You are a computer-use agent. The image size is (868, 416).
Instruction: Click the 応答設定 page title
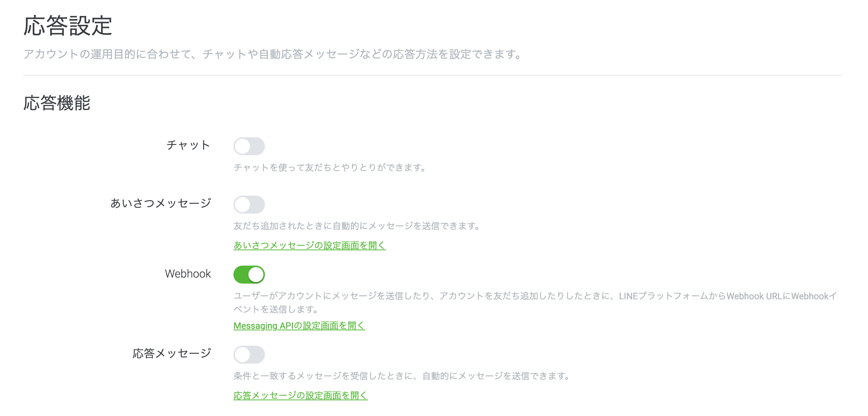tap(68, 26)
